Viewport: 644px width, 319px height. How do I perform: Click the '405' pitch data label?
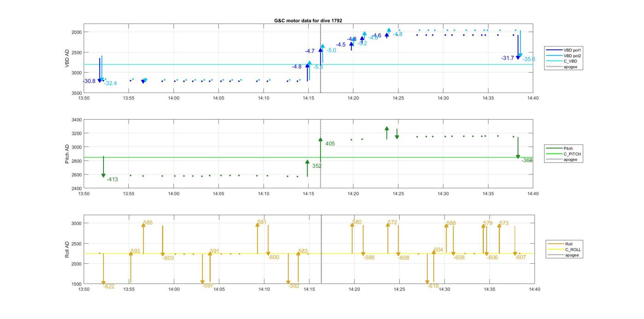(330, 144)
